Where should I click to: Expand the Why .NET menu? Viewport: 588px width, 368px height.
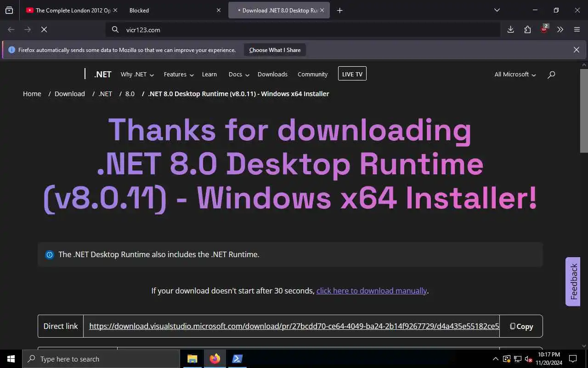pyautogui.click(x=137, y=74)
